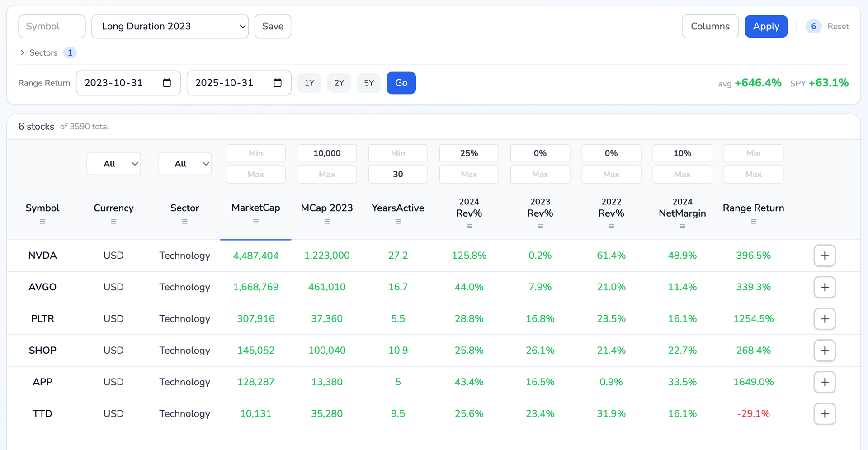868x450 pixels.
Task: Click the menu icon under YearsActive column
Action: [398, 222]
